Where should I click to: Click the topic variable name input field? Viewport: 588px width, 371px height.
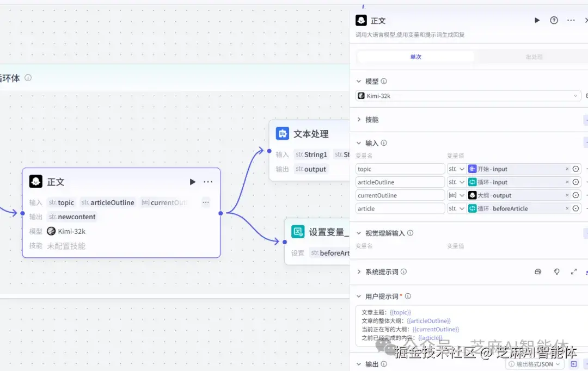(400, 169)
